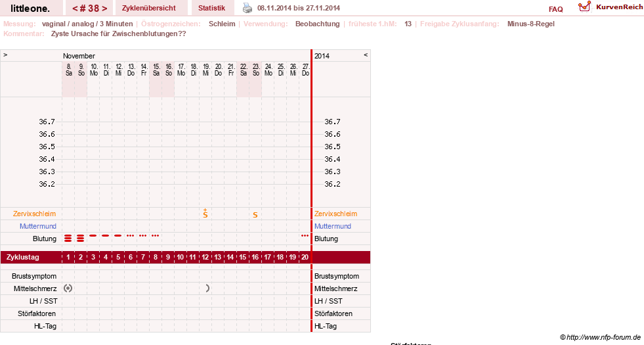This screenshot has width=644, height=345.
Task: Collapse chart with right < arrow
Action: (x=366, y=55)
